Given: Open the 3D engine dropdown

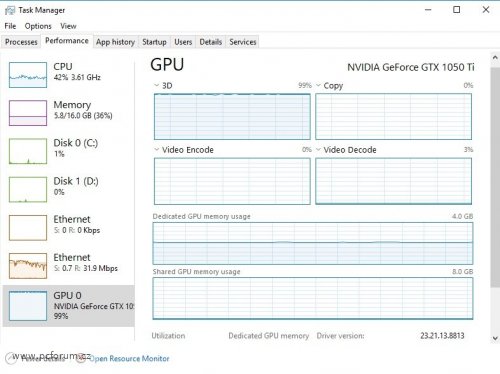Looking at the screenshot, I should (156, 85).
